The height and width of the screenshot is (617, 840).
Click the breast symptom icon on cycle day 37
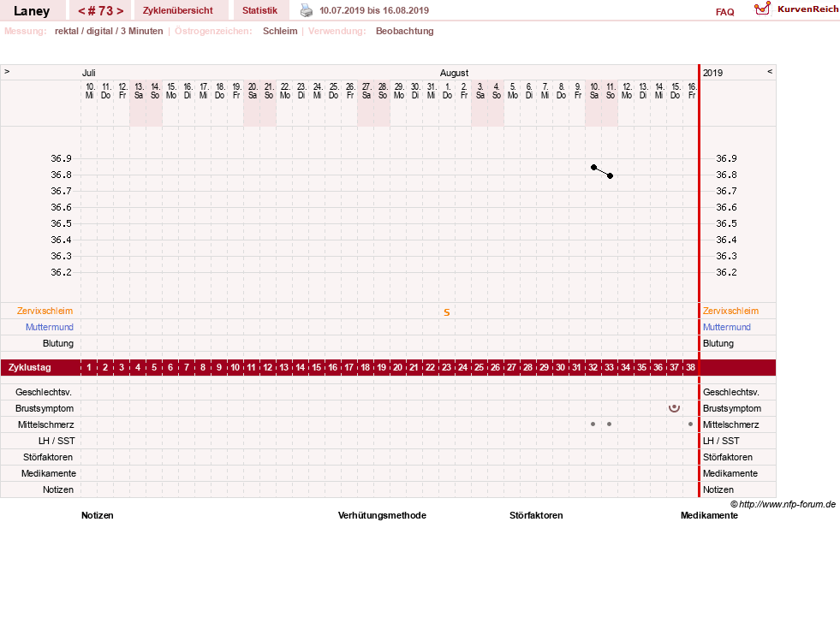674,408
